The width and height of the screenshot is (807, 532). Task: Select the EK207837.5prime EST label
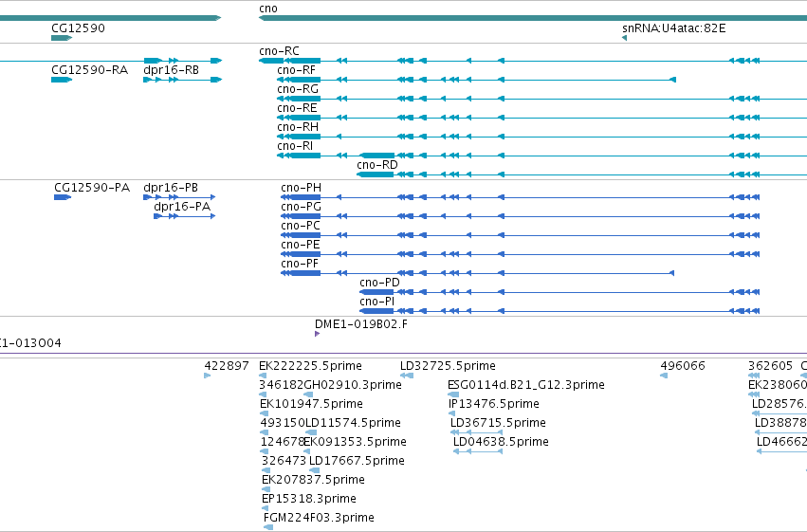point(314,481)
